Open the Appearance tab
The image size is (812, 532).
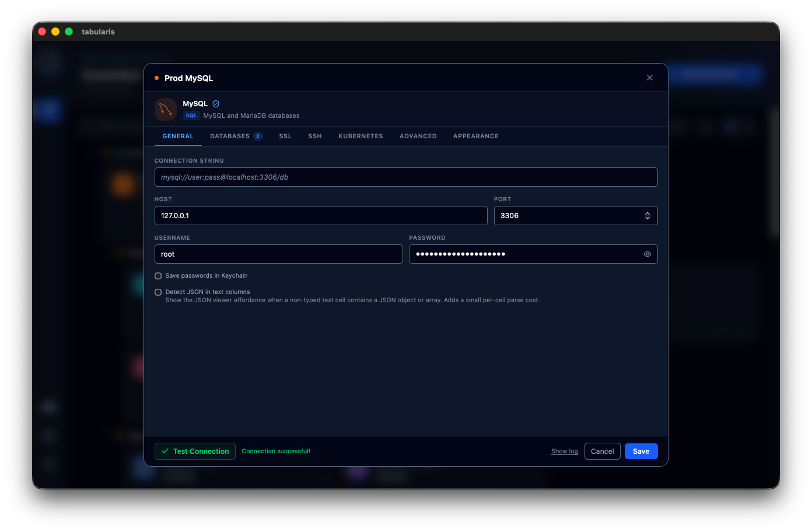(x=476, y=136)
